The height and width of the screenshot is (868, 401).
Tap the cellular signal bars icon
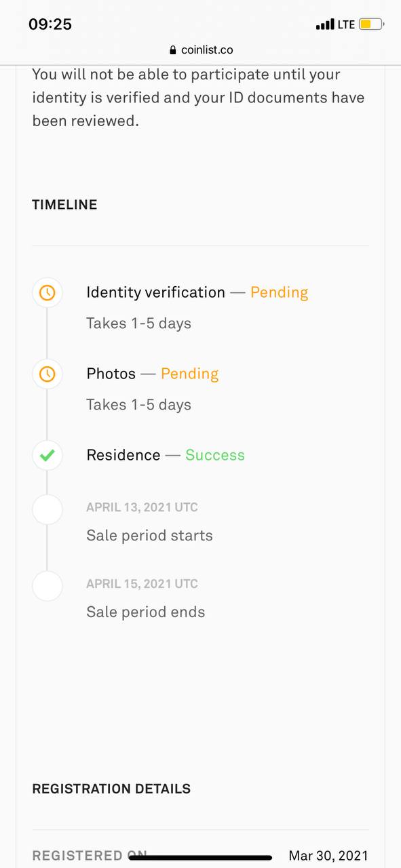coord(325,25)
